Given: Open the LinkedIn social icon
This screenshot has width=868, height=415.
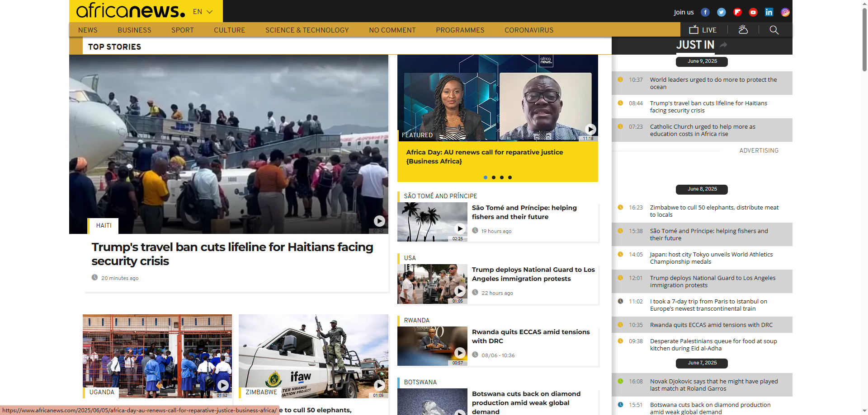Looking at the screenshot, I should (x=769, y=12).
